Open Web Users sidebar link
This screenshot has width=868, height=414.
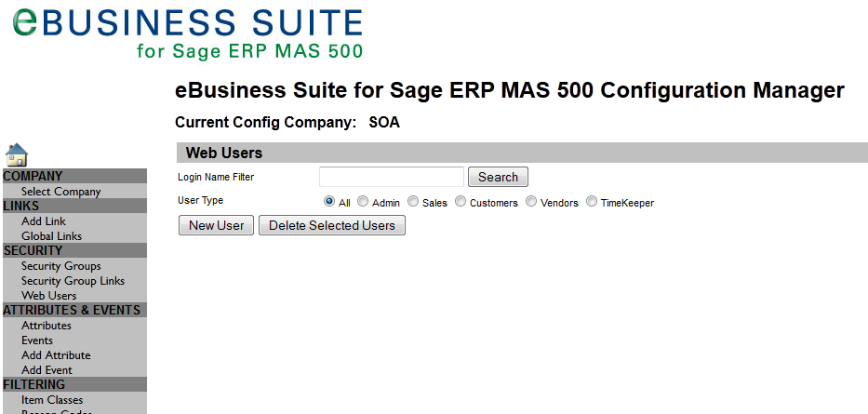tap(49, 296)
